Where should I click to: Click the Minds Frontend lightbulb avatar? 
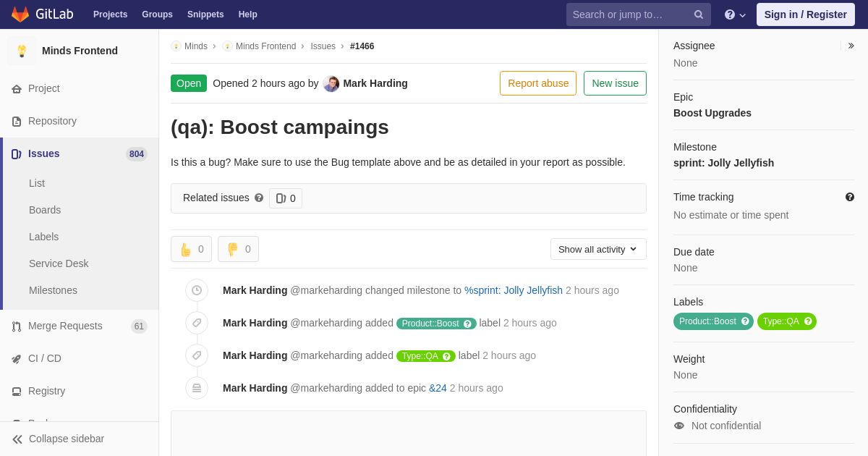[22, 51]
